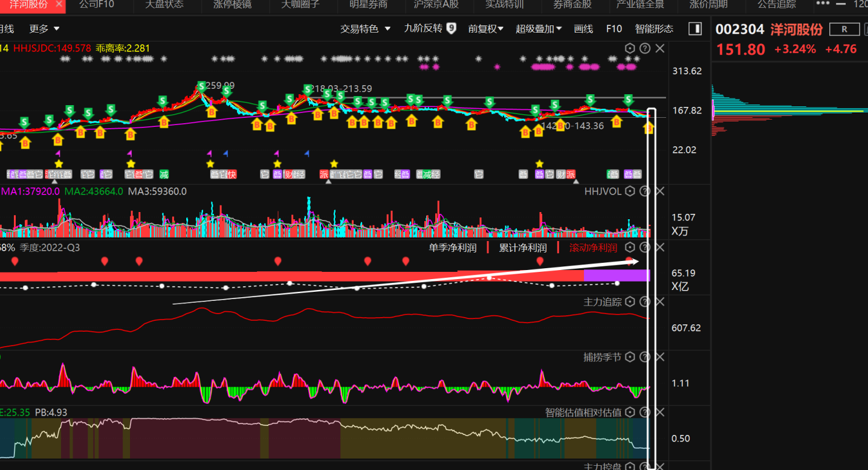Select the 滚动净利润 option
The image size is (868, 470).
[x=593, y=248]
